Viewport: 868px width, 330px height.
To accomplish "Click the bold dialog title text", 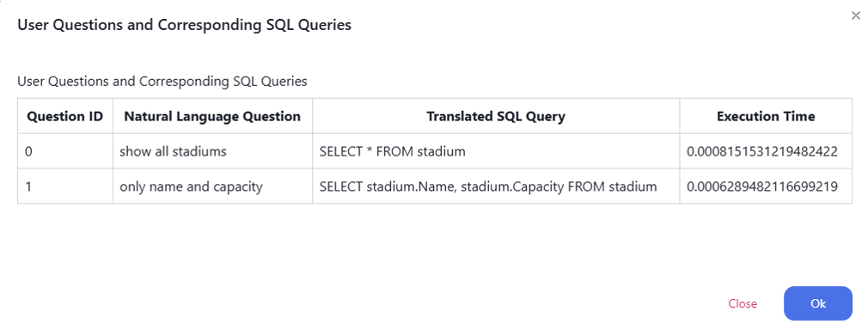I will tap(184, 25).
